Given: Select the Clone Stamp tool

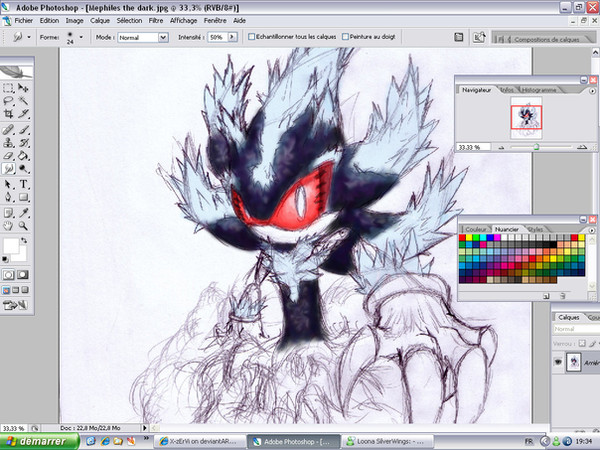Looking at the screenshot, I should 8,143.
